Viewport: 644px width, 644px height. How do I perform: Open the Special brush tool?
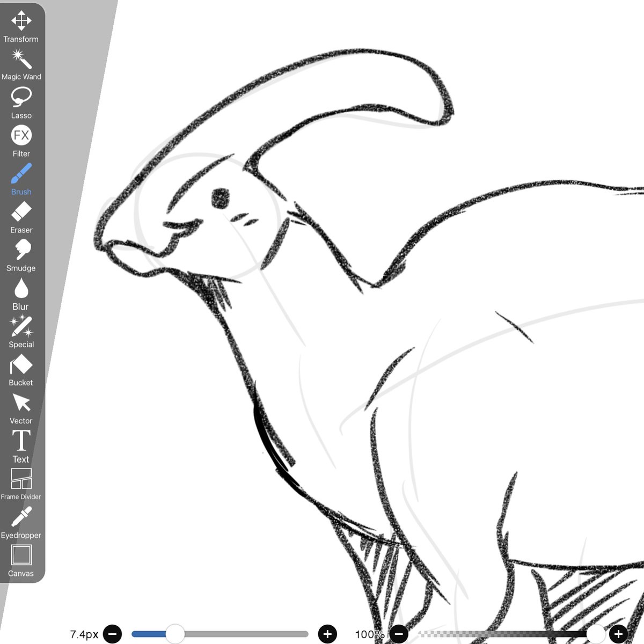pyautogui.click(x=21, y=332)
